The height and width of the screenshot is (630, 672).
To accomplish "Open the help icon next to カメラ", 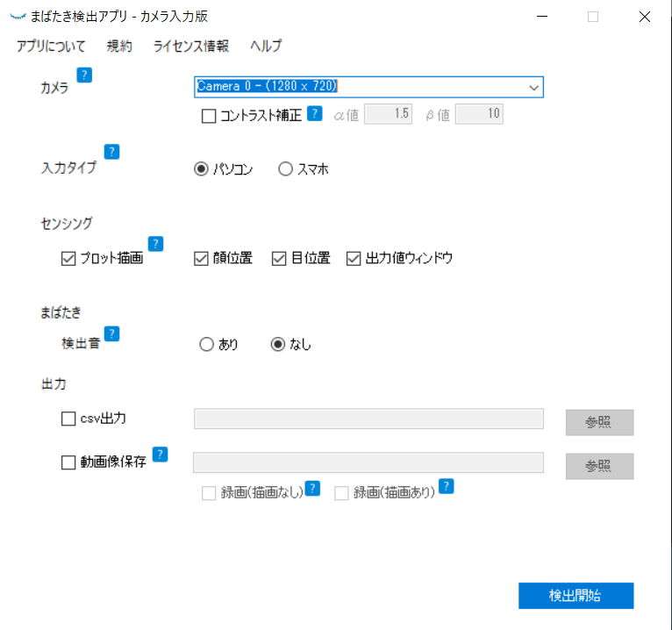I will tap(84, 75).
